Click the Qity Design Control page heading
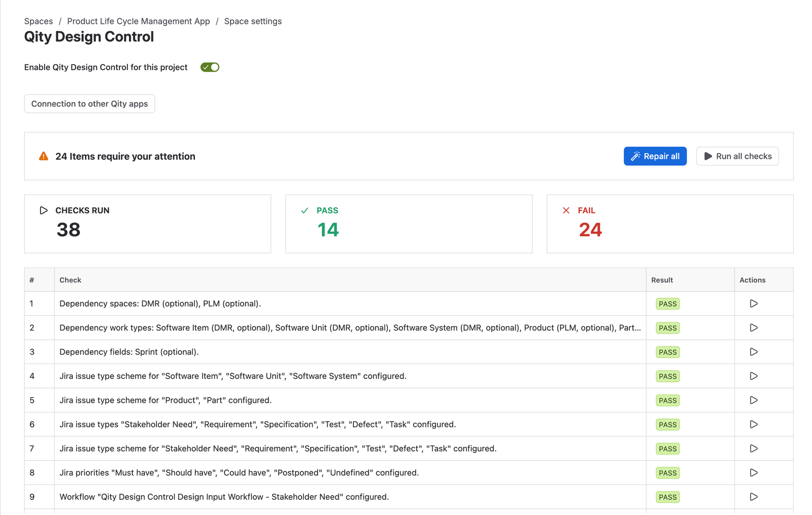This screenshot has height=515, width=812. click(89, 37)
